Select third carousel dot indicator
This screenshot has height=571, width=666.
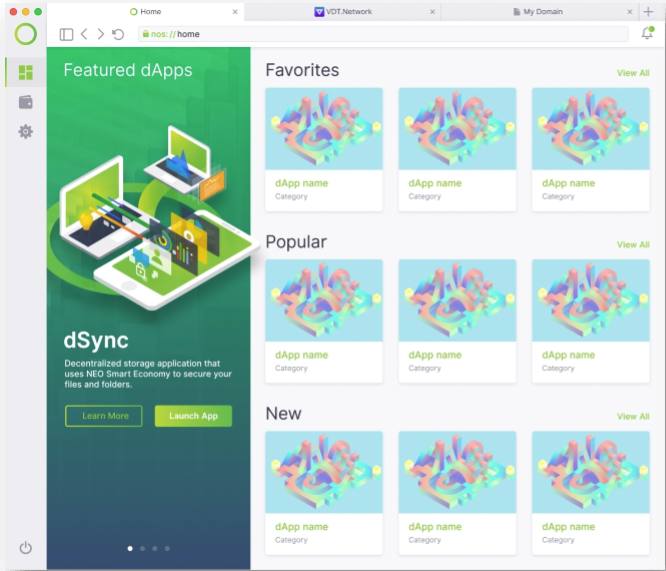pos(155,548)
